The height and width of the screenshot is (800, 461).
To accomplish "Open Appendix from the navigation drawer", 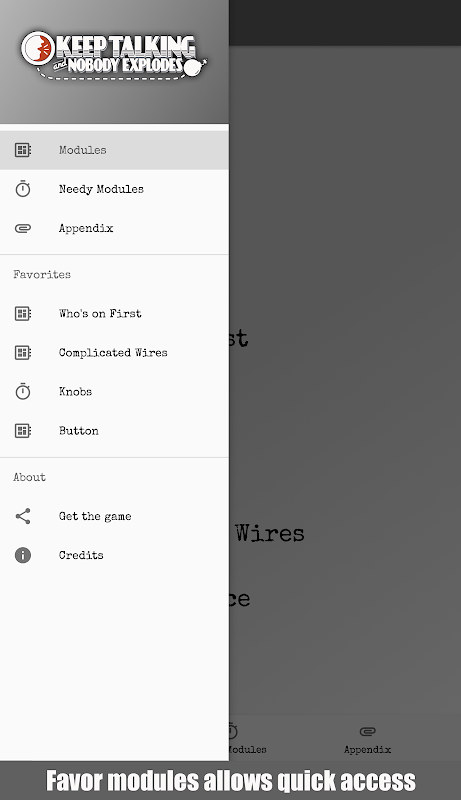I will (114, 228).
